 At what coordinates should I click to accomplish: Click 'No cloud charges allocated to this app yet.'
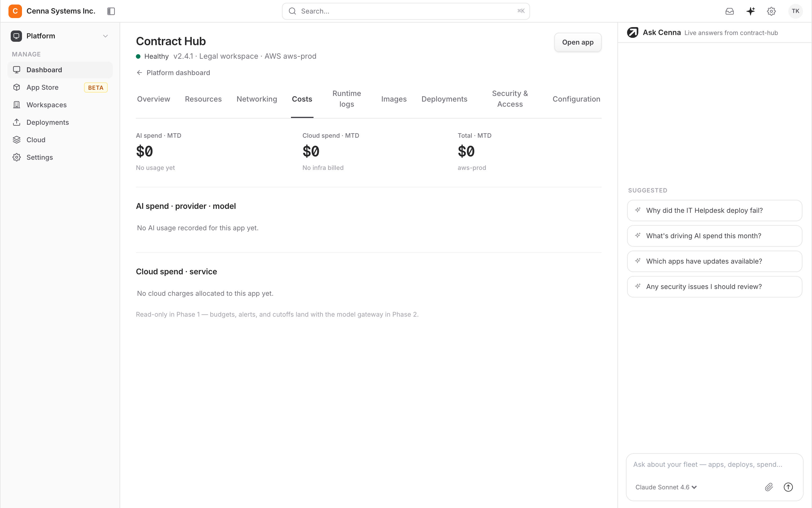coord(205,293)
